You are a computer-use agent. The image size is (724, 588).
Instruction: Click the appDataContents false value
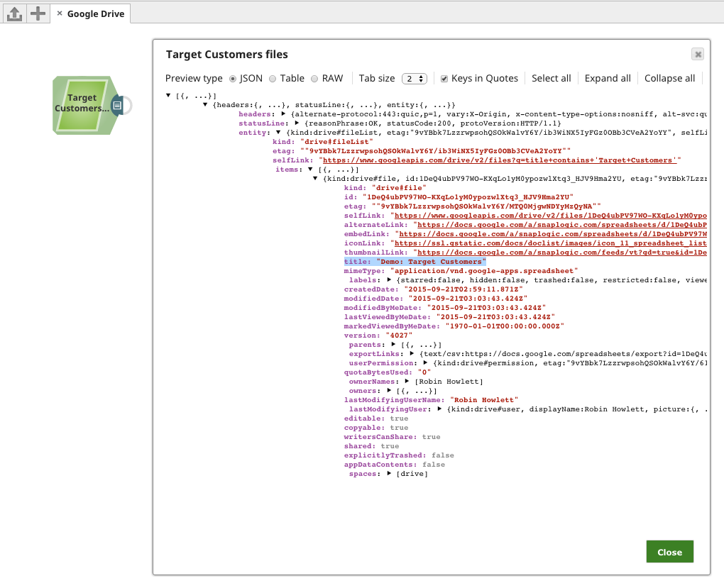434,465
